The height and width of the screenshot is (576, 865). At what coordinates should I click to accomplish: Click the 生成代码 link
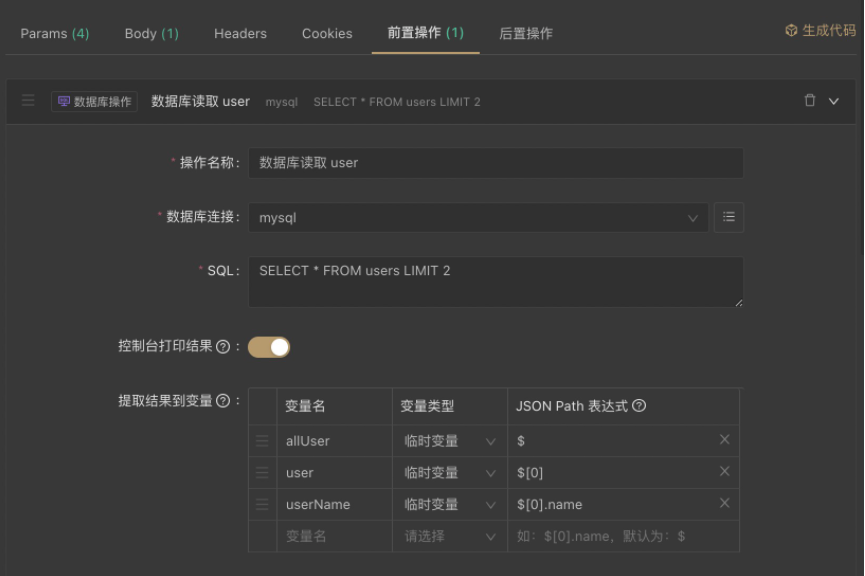820,30
